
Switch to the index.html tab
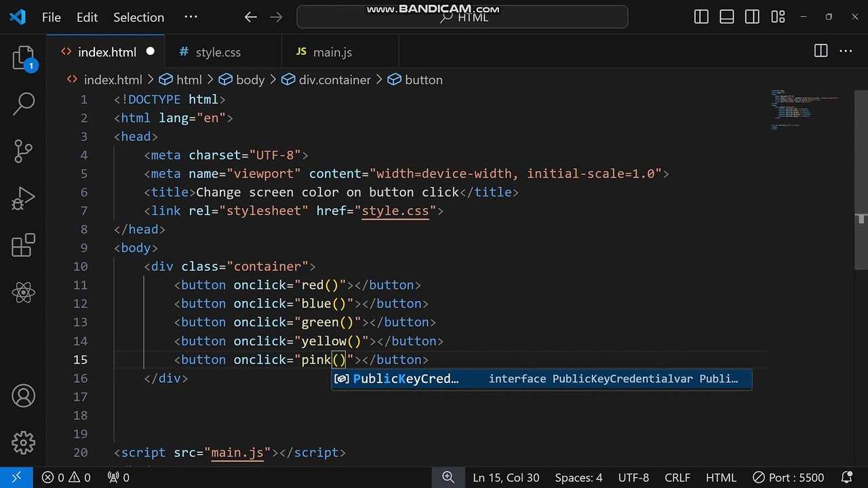(106, 52)
